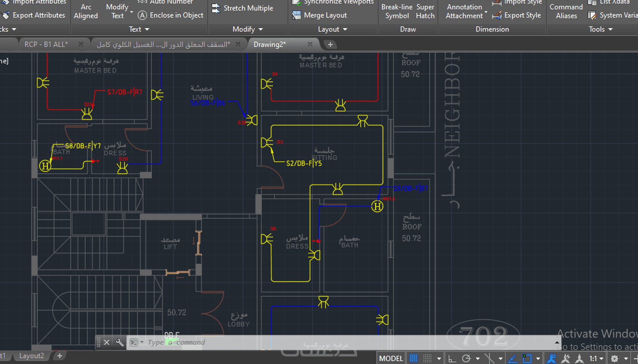This screenshot has height=364, width=638.
Task: Click the System Variables editor icon
Action: (592, 15)
